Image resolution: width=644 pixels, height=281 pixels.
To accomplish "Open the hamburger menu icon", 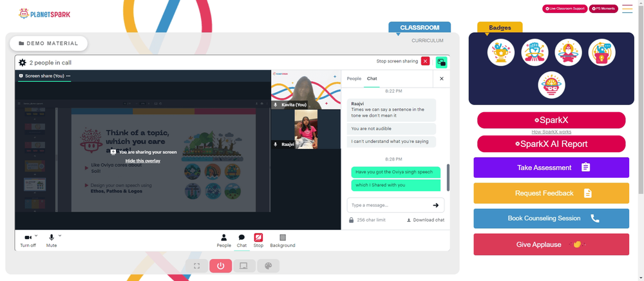I will tap(627, 8).
